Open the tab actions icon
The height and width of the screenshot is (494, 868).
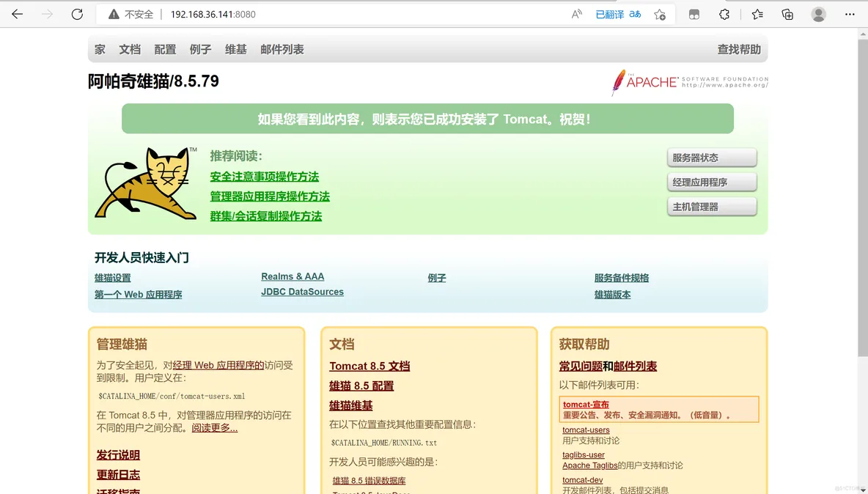(694, 15)
